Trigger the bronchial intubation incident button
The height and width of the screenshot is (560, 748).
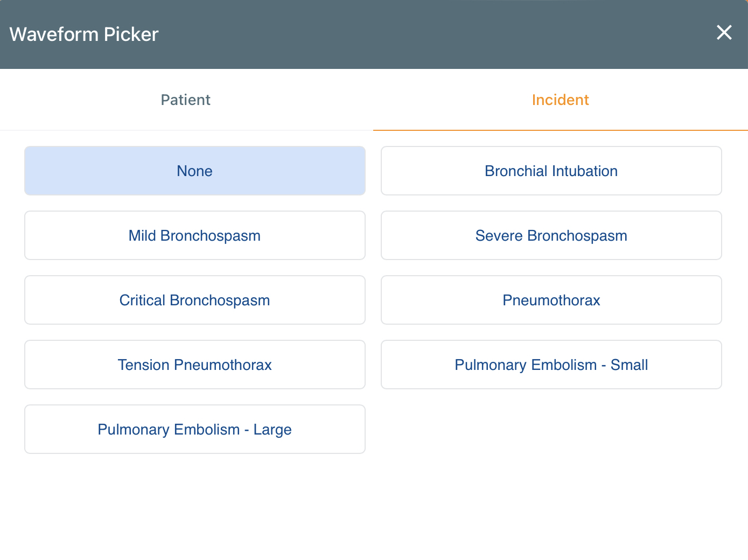[551, 171]
